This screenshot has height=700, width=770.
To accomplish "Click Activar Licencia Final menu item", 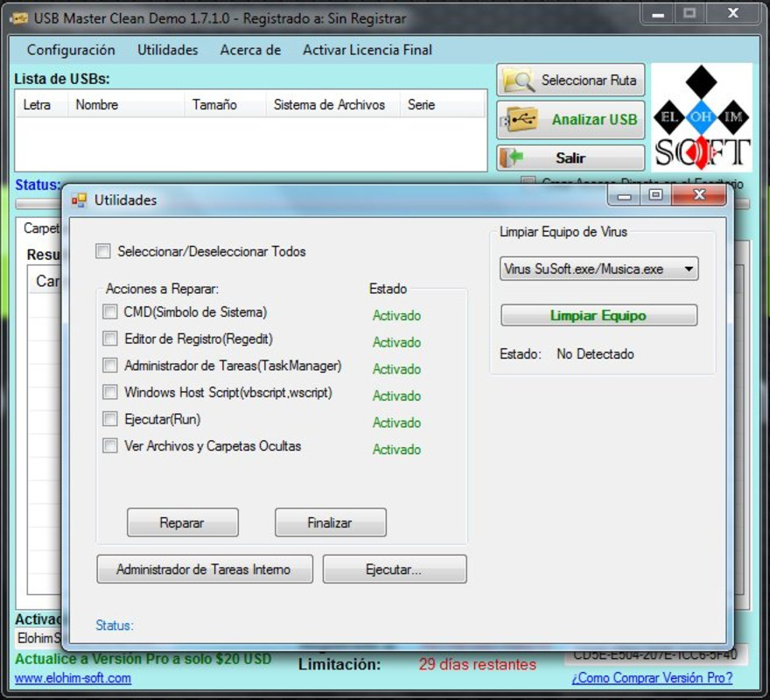I will tap(367, 50).
